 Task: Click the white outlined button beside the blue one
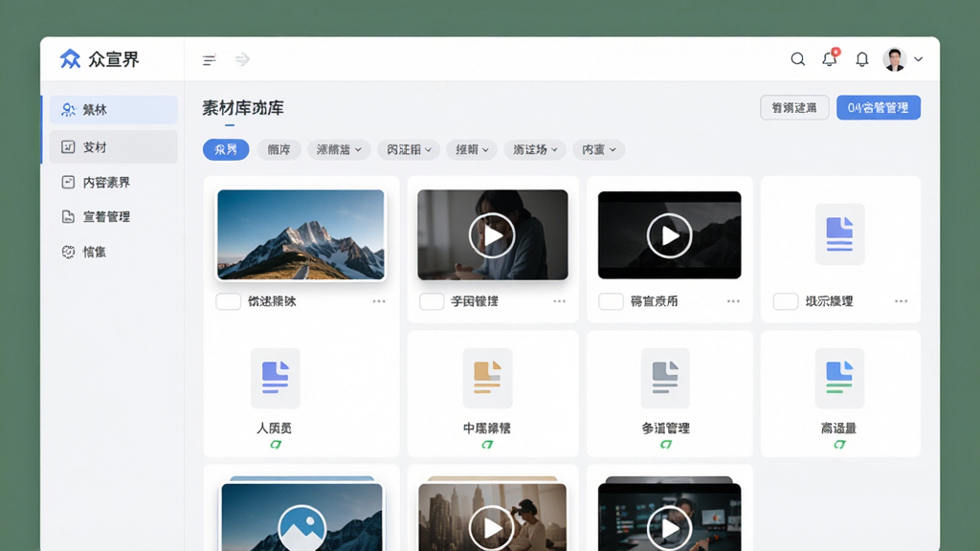(x=794, y=107)
